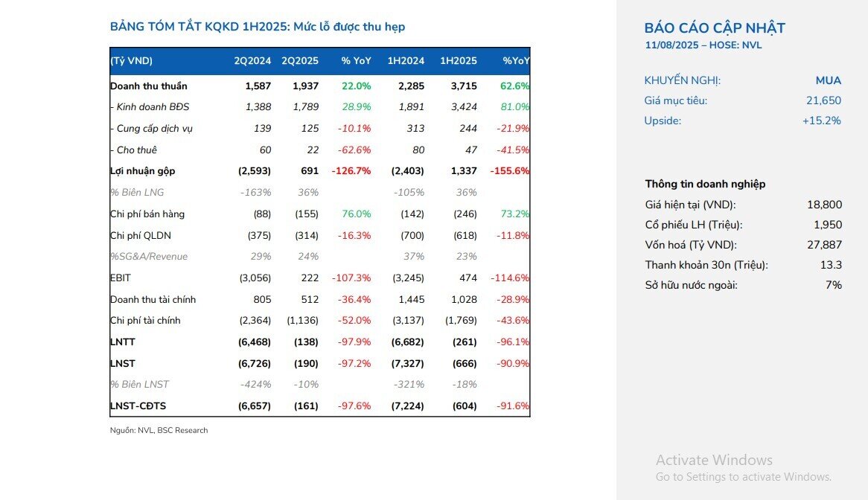Select the 'Lợi nhuận gộp' row label
Image resolution: width=868 pixels, height=500 pixels.
pyautogui.click(x=142, y=171)
